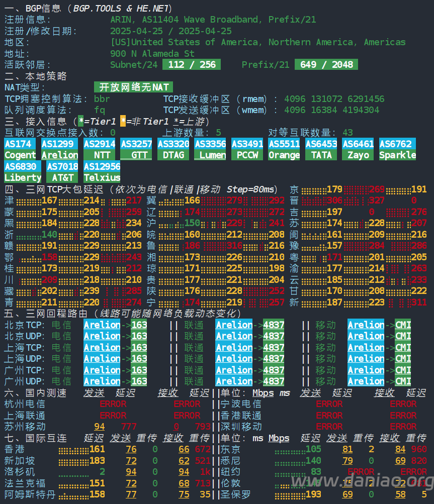Click the 阿姆斯特丹 receive speed 75
The height and width of the screenshot is (504, 434).
pos(184,494)
